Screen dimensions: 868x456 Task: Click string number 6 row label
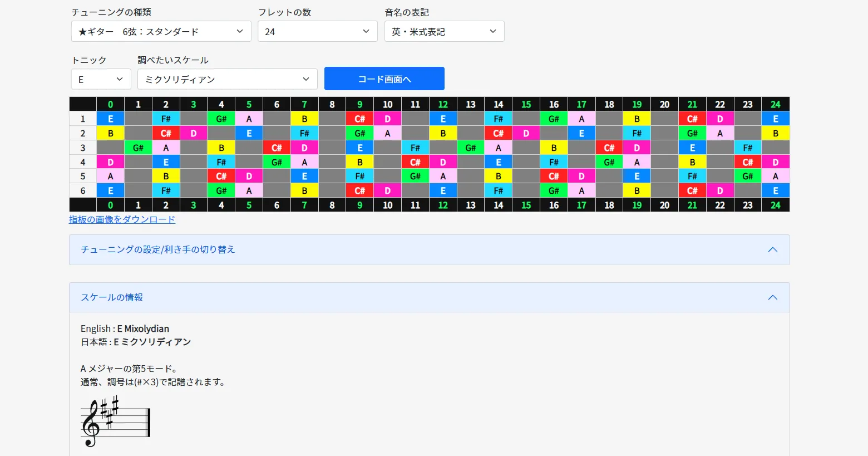coord(83,190)
